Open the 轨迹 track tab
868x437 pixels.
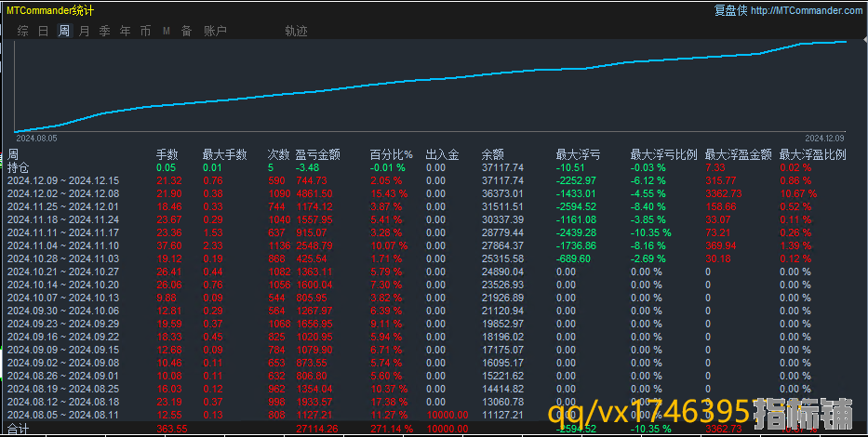[296, 31]
